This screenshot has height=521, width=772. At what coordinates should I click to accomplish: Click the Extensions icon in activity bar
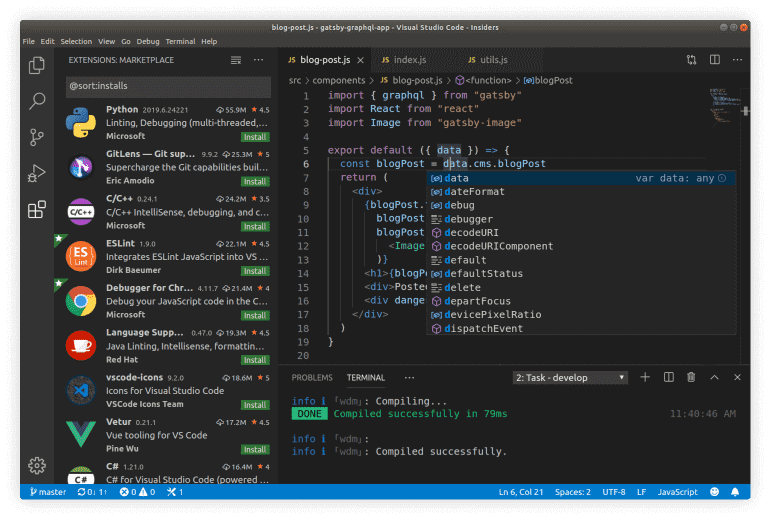point(37,210)
